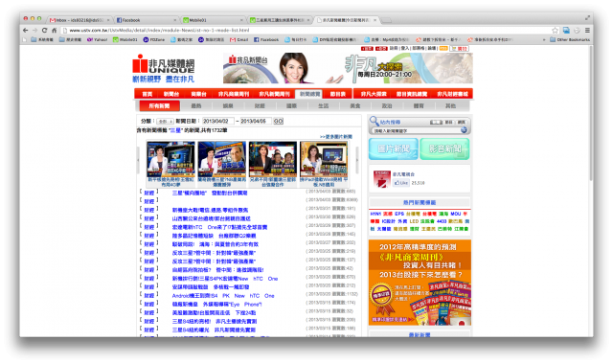Image resolution: width=613 pixels, height=364 pixels.
Task: Click the site keyword search input field
Action: [x=416, y=130]
